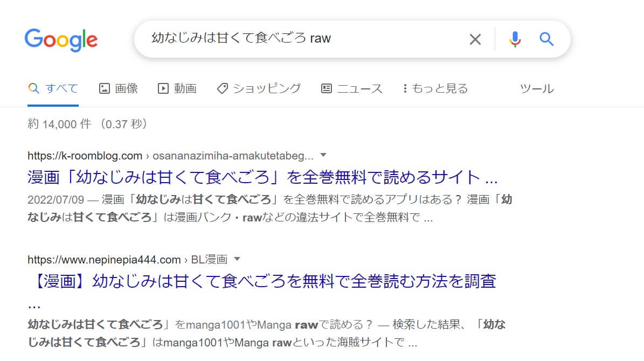This screenshot has width=644, height=361.
Task: Click the Google logo
Action: coord(61,40)
